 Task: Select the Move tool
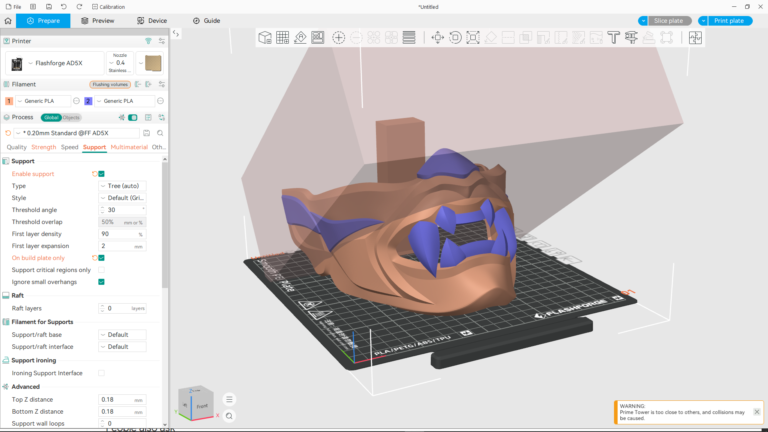[437, 38]
